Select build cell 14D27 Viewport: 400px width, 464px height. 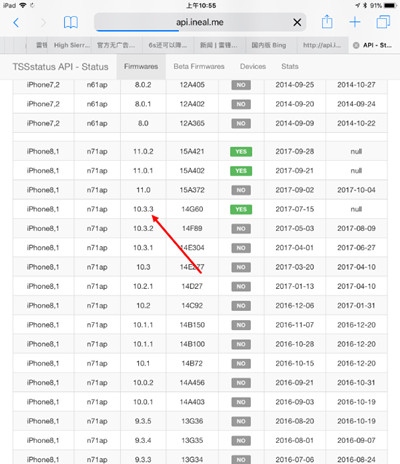pyautogui.click(x=192, y=286)
